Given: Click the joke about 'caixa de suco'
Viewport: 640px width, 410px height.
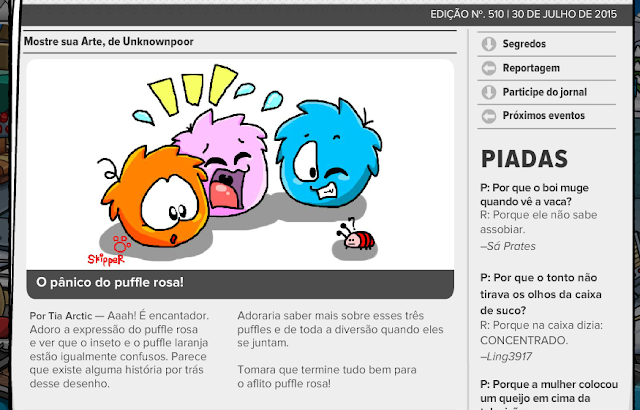Looking at the screenshot, I should click(x=541, y=294).
